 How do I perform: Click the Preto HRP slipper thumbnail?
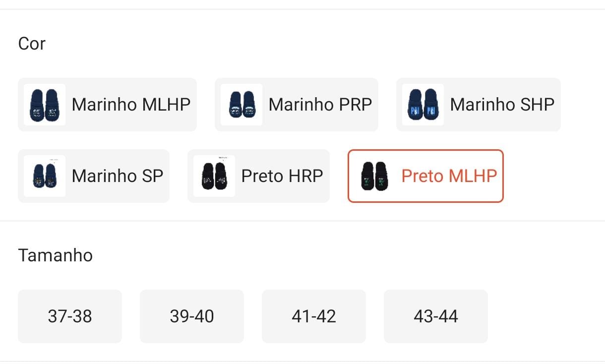(214, 176)
